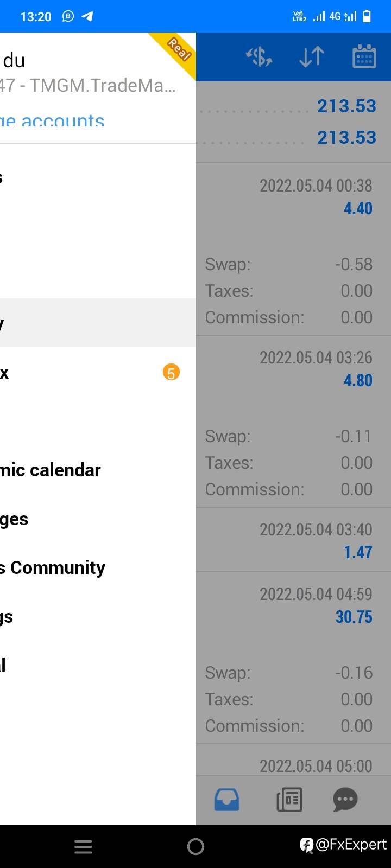Image resolution: width=391 pixels, height=868 pixels.
Task: Open the calendar date range icon
Action: coord(364,56)
